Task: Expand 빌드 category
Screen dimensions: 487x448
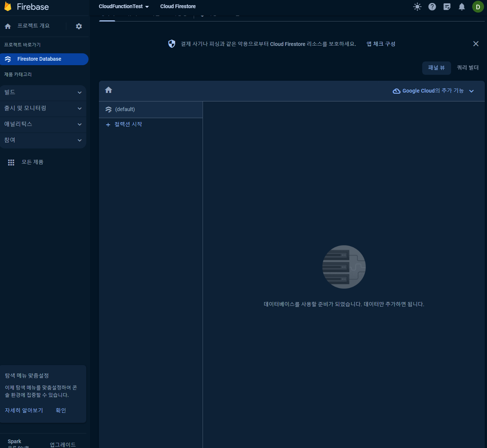Action: pyautogui.click(x=43, y=93)
